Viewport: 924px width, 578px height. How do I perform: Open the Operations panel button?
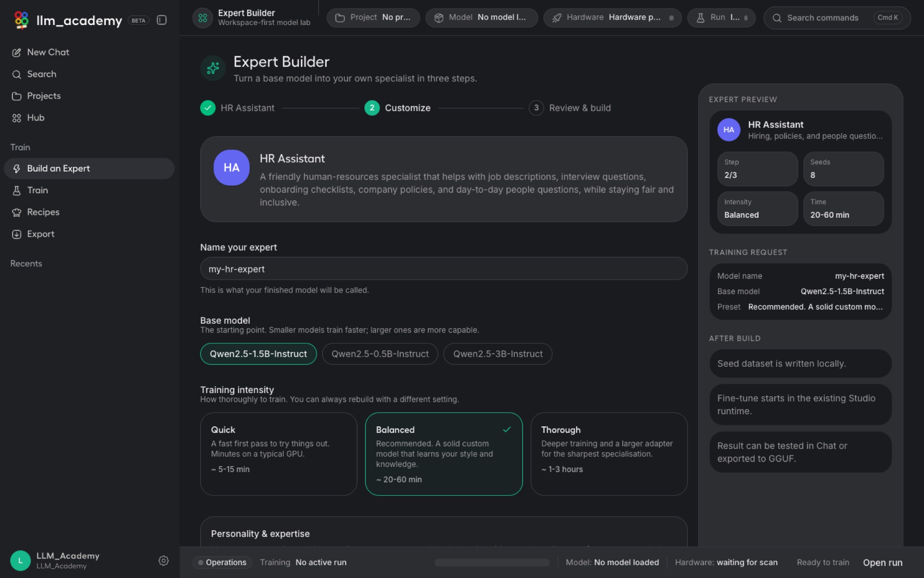click(x=222, y=562)
